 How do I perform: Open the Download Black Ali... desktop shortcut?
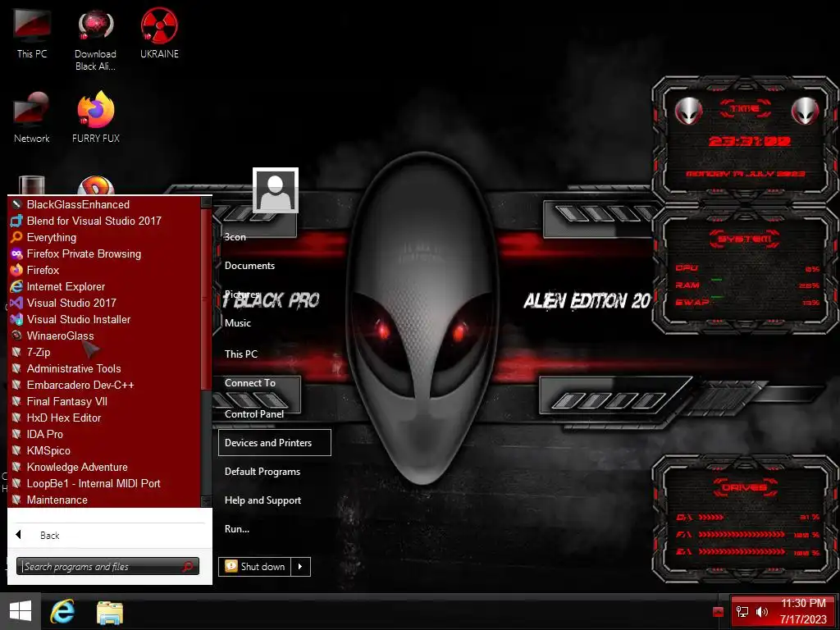click(x=95, y=40)
